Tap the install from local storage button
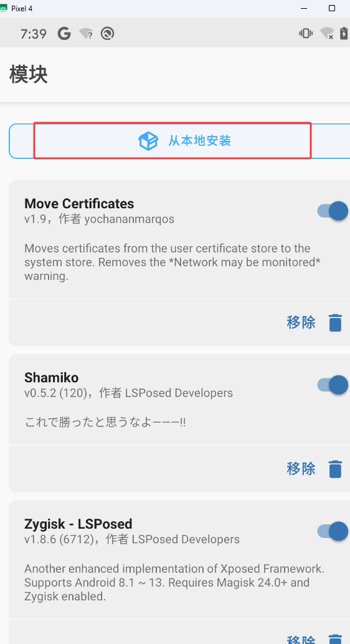Viewport: 350px width, 644px height. [x=180, y=141]
